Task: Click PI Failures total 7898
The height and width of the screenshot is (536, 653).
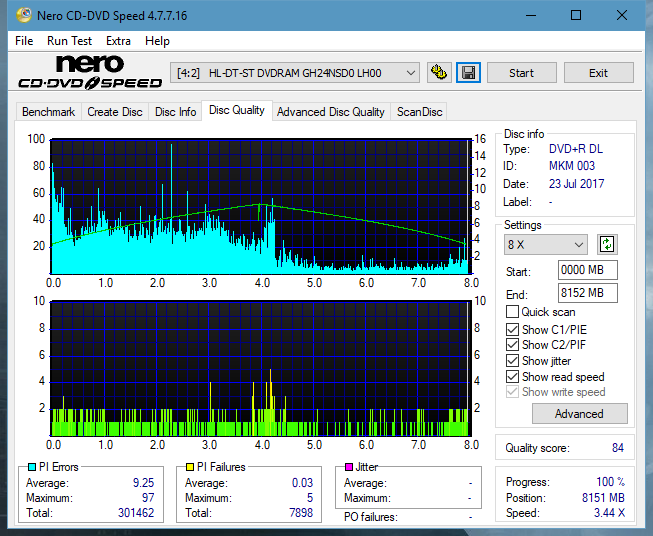Action: [301, 513]
